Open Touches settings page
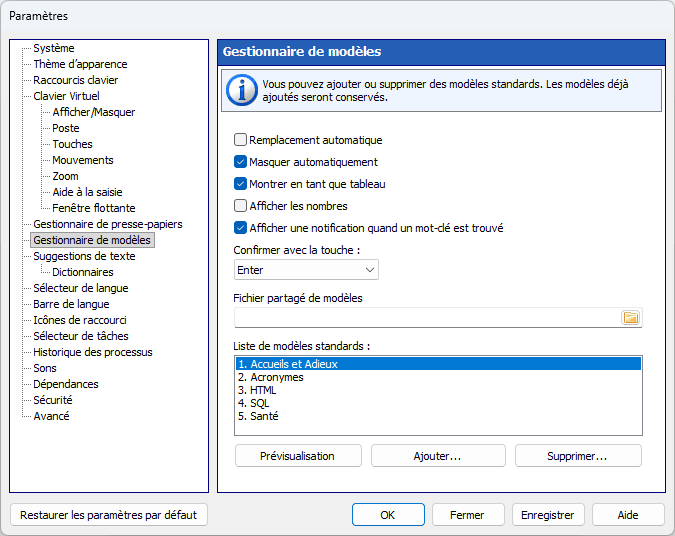 click(x=72, y=144)
